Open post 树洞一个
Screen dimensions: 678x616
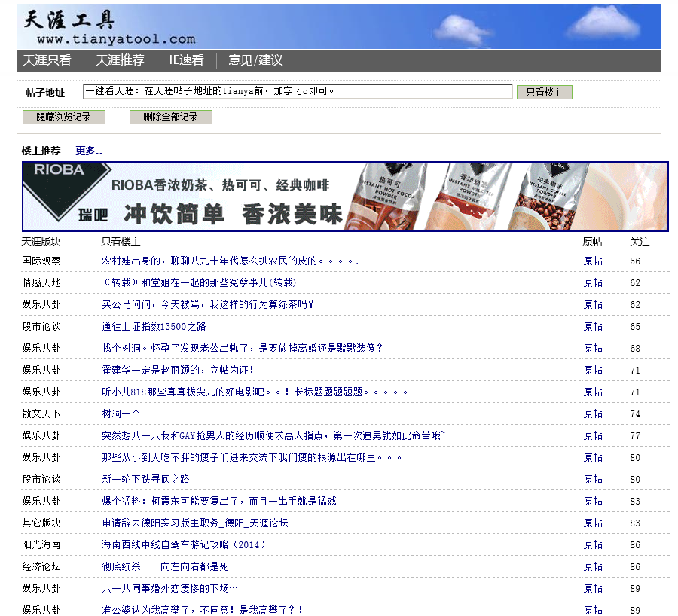121,413
